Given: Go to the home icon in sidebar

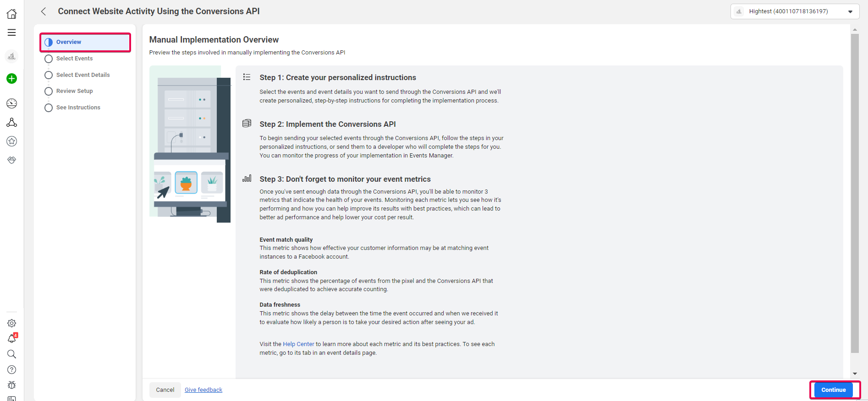Looking at the screenshot, I should 12,14.
